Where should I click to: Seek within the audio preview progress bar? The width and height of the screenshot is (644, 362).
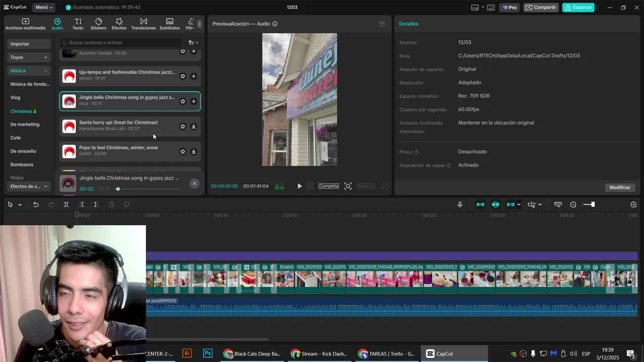click(148, 189)
